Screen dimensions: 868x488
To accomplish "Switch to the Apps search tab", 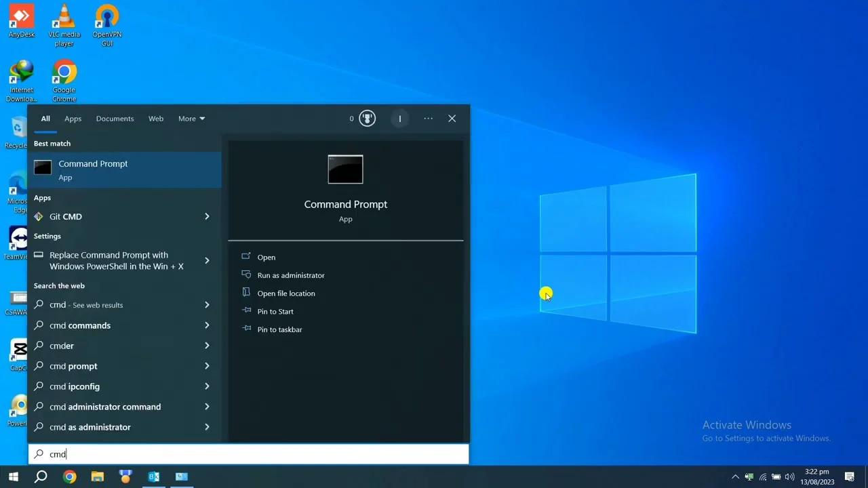I will point(73,119).
